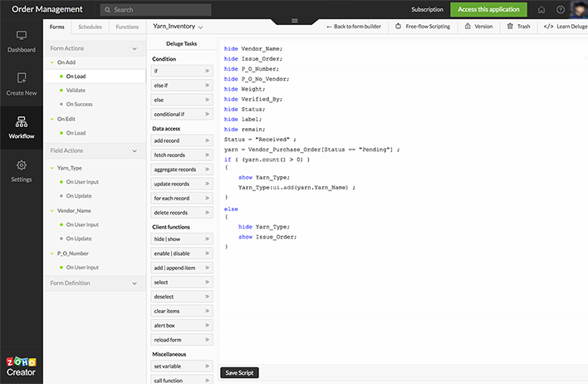Click the arrow on 'set variable' task
Screen dimensions: 588x384
pos(207,366)
